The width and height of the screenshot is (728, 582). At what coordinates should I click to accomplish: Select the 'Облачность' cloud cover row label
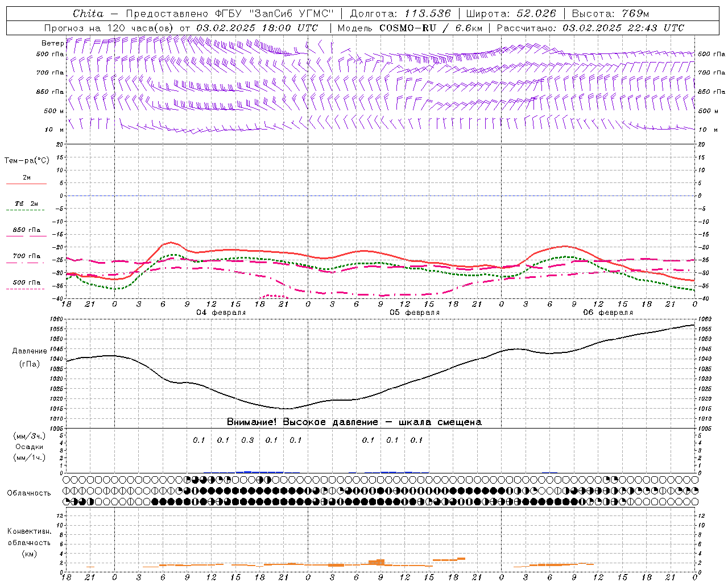[29, 493]
